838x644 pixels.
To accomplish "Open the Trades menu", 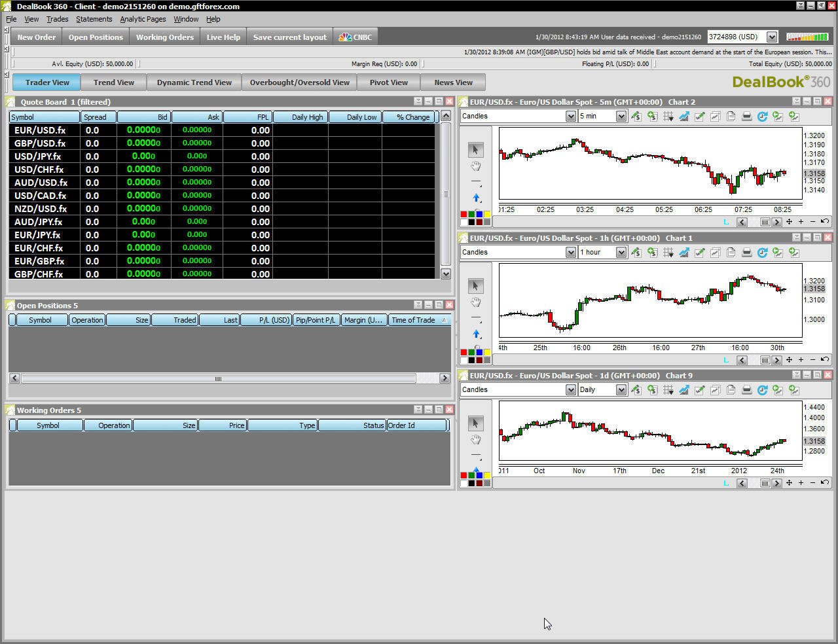I will pos(57,19).
